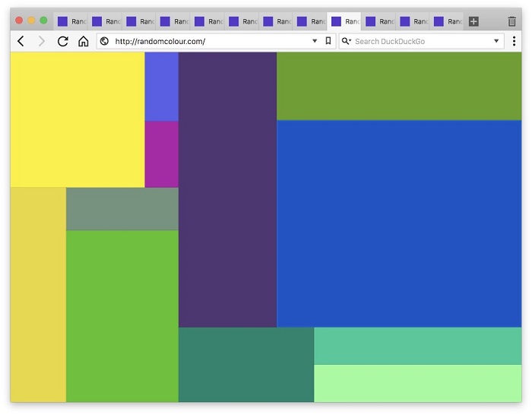
Task: Click the randomcolour.com URL address field
Action: click(205, 41)
